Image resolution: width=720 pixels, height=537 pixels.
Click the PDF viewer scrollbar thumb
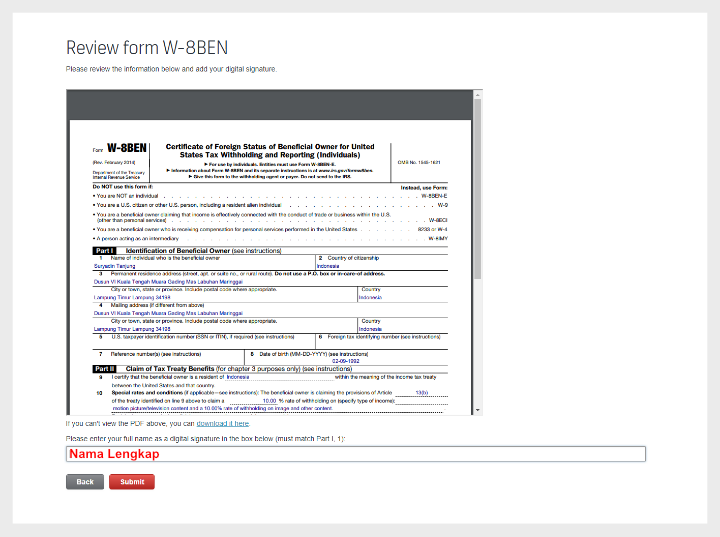478,189
